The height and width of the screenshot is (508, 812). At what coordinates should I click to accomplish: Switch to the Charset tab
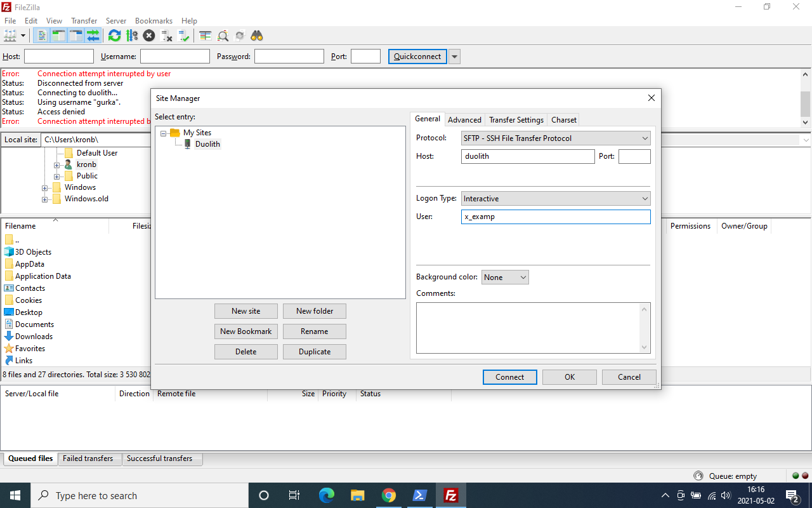564,119
